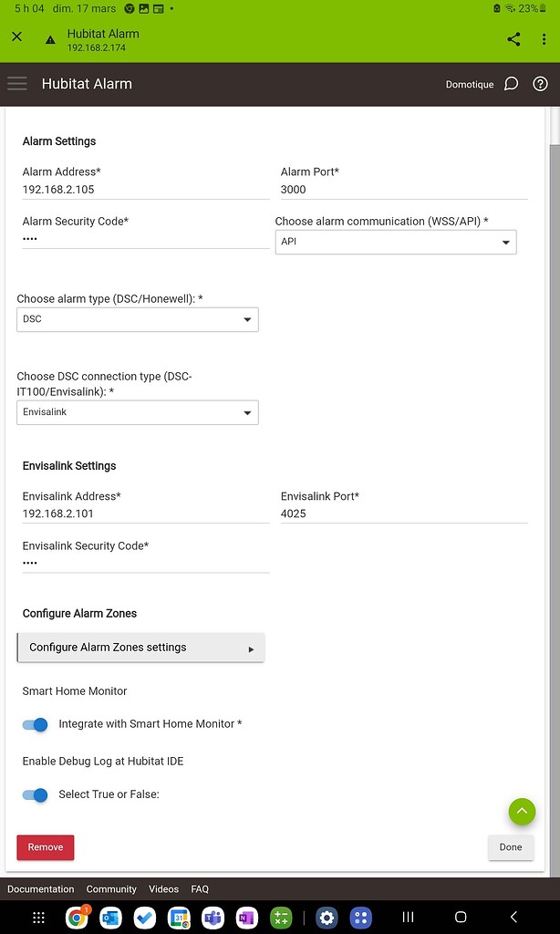This screenshot has width=560, height=934.
Task: Expand Configure Alarm Zones settings
Action: point(140,646)
